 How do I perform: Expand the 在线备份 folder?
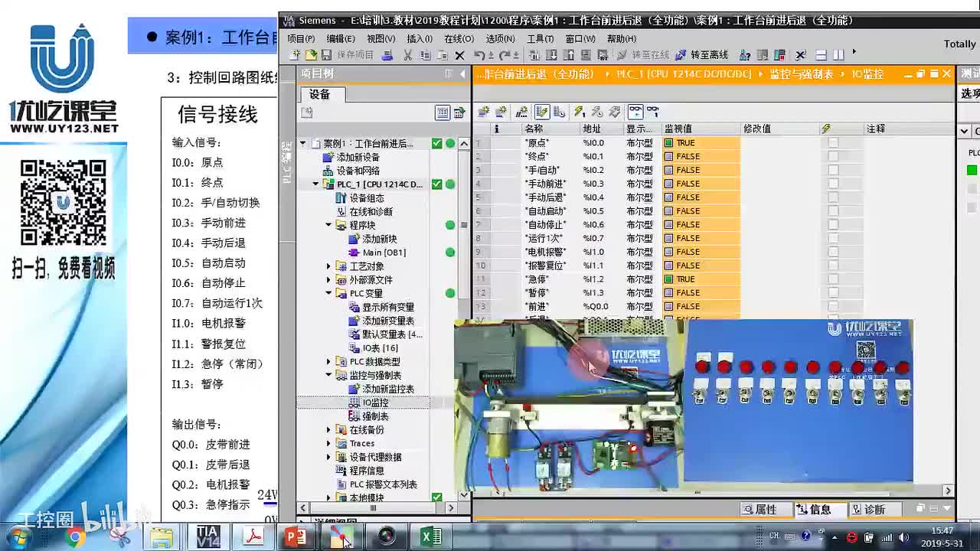pos(329,430)
